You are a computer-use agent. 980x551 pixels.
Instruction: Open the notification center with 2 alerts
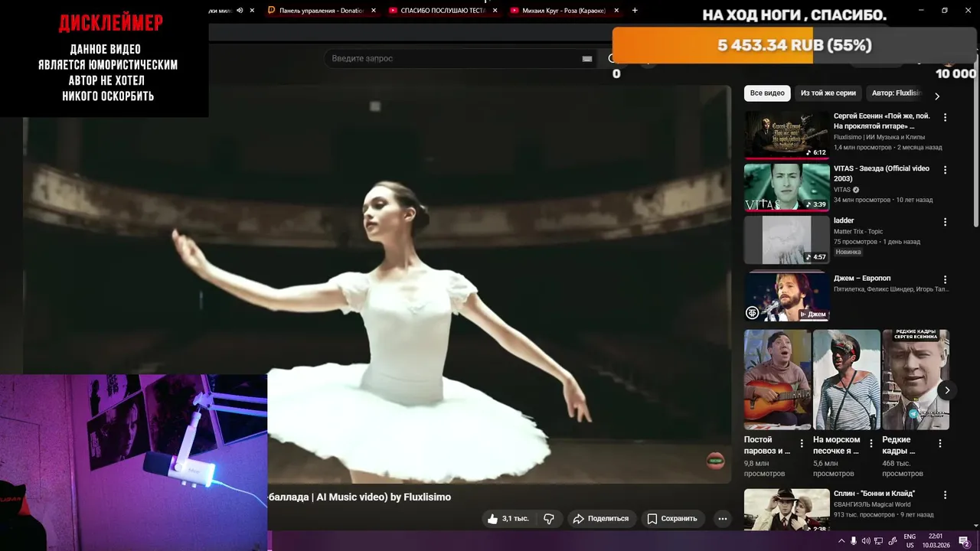click(x=965, y=541)
